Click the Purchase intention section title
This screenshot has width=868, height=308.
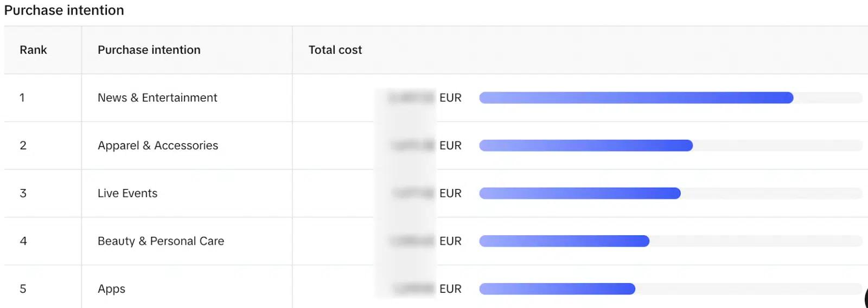[x=64, y=10]
